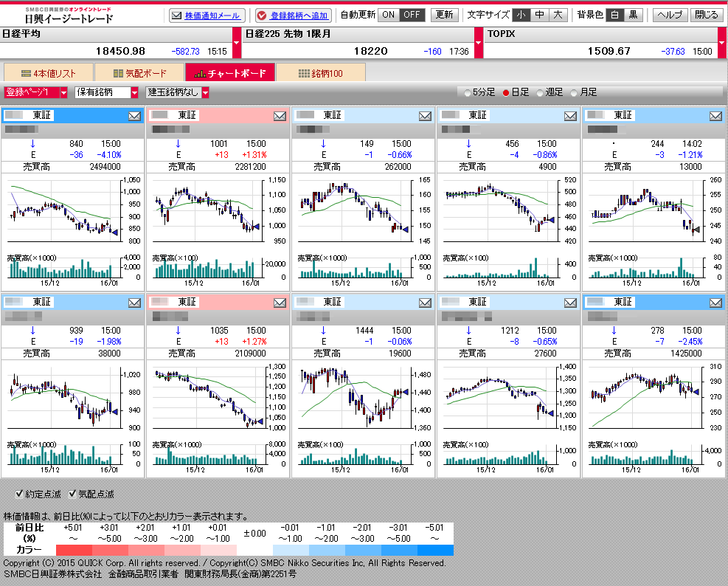Screen dimensions: 728x586
Task: Open the 銘柄100 tab
Action: (320, 73)
